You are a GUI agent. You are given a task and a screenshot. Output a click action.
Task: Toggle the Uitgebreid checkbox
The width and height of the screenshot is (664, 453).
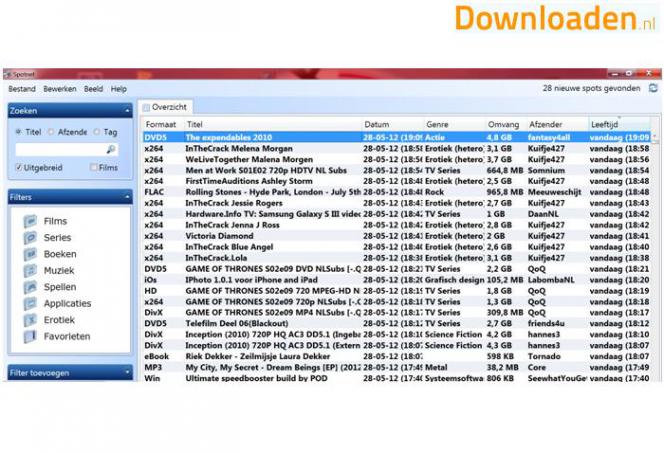[18, 168]
